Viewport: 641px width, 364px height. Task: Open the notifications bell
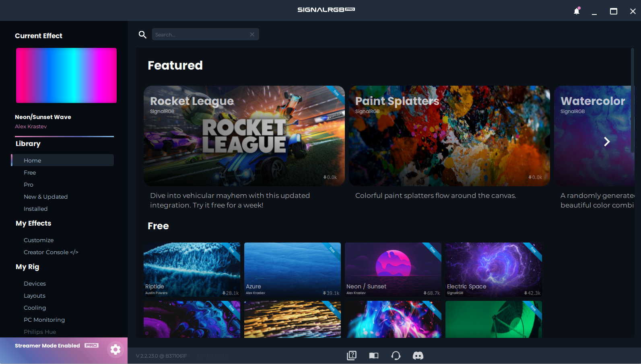pos(577,11)
